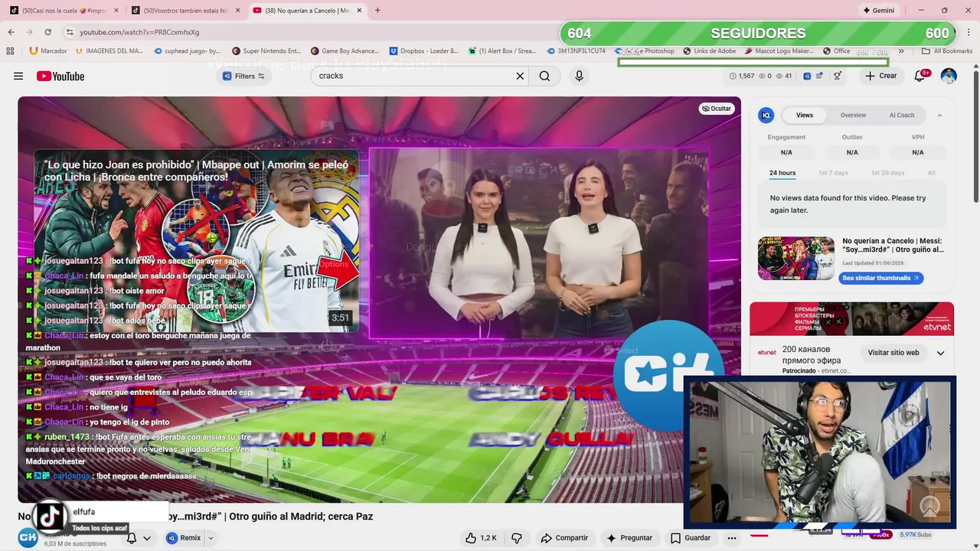The width and height of the screenshot is (980, 551).
Task: Click the vidIQ stats counter 1,567
Action: (x=741, y=76)
